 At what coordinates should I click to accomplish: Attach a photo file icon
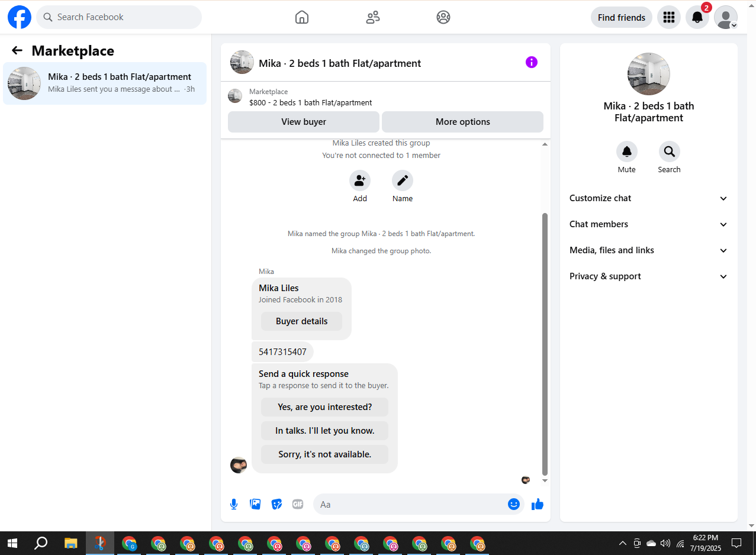tap(255, 504)
